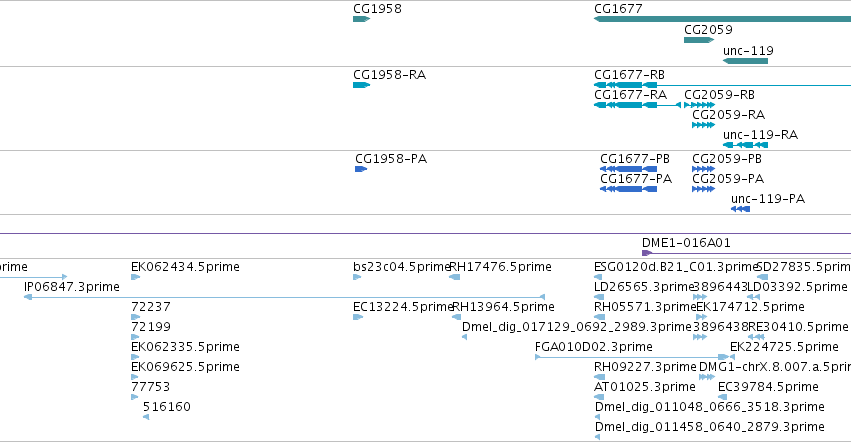This screenshot has height=442, width=851.
Task: Click the EK062434.5prime EST marker
Action: point(136,277)
